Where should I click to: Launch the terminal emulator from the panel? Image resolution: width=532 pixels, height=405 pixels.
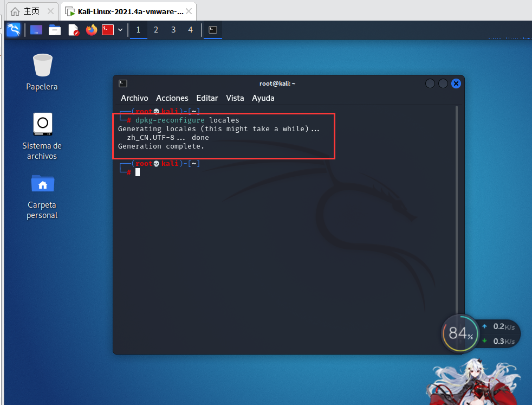(108, 30)
